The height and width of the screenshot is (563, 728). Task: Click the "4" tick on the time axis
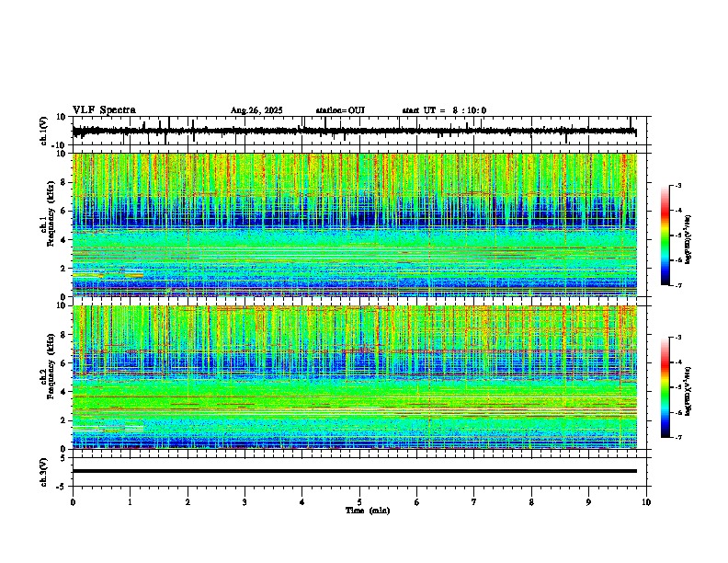point(302,502)
